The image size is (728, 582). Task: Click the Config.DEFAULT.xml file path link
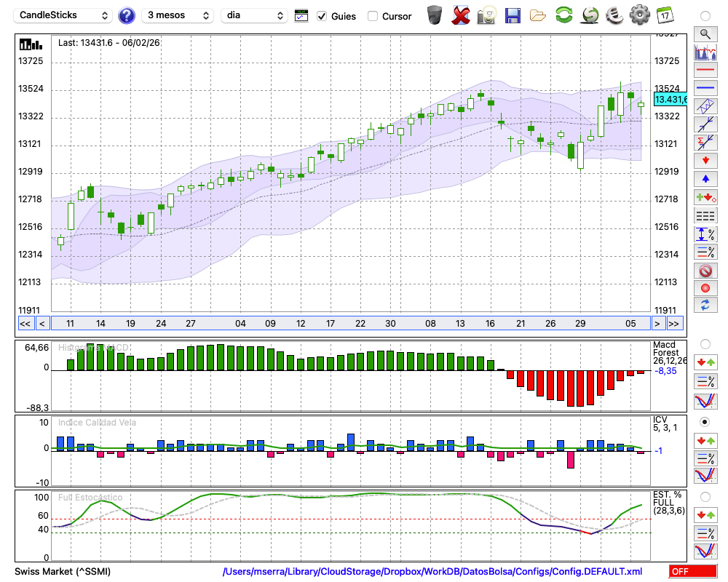(432, 571)
